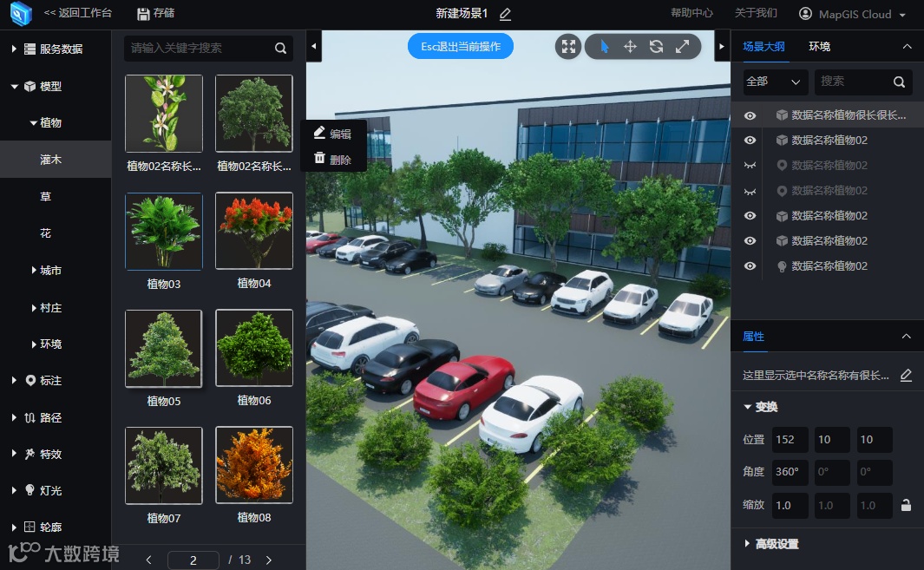Click the position X field 152
The image size is (924, 570).
tap(790, 439)
